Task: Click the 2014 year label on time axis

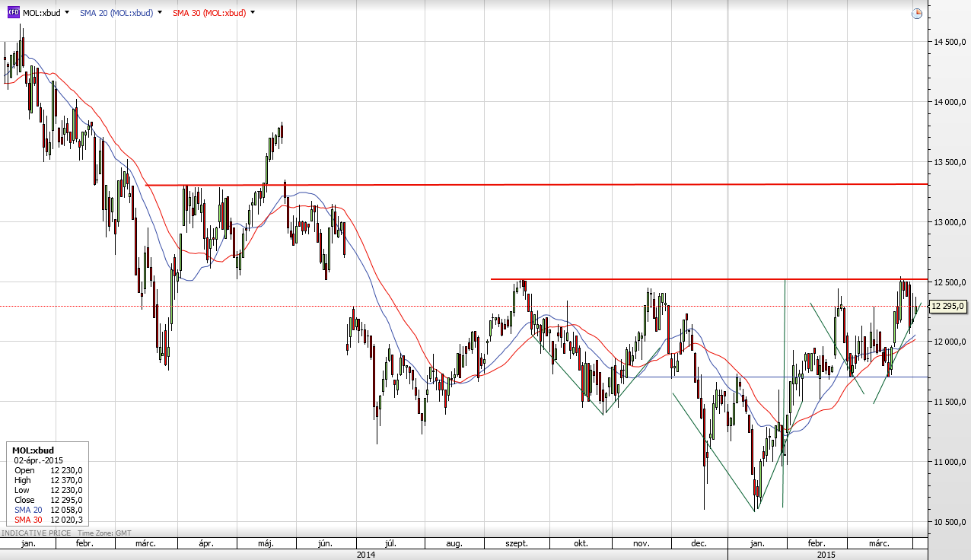Action: tap(365, 555)
